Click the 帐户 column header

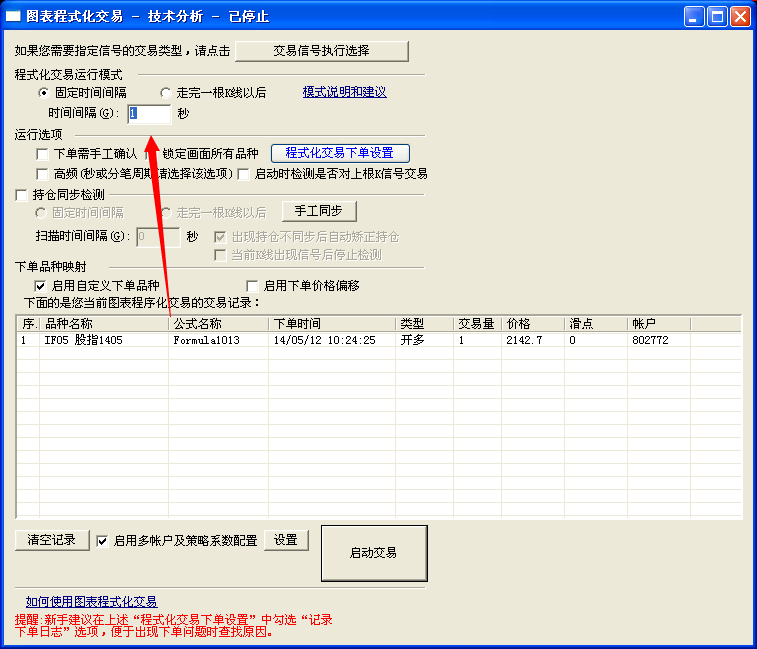point(659,324)
